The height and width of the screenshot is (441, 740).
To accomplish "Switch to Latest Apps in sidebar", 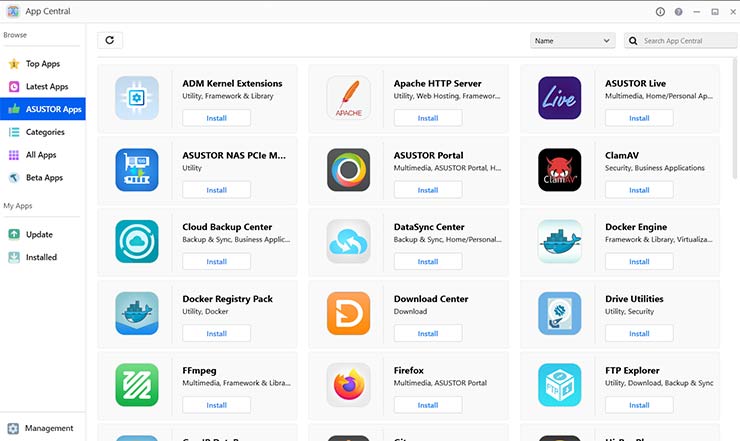I will pyautogui.click(x=46, y=87).
